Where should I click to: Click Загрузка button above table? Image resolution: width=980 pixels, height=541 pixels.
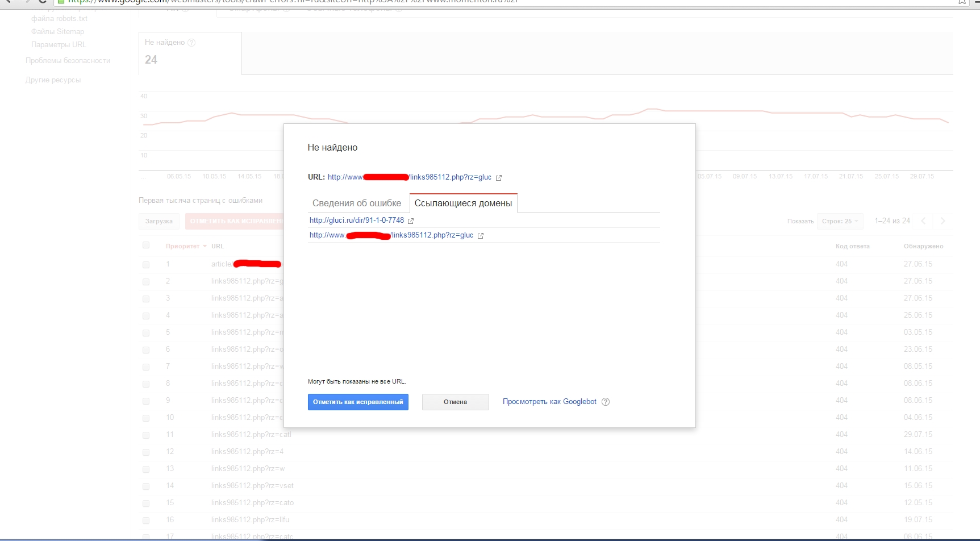159,221
